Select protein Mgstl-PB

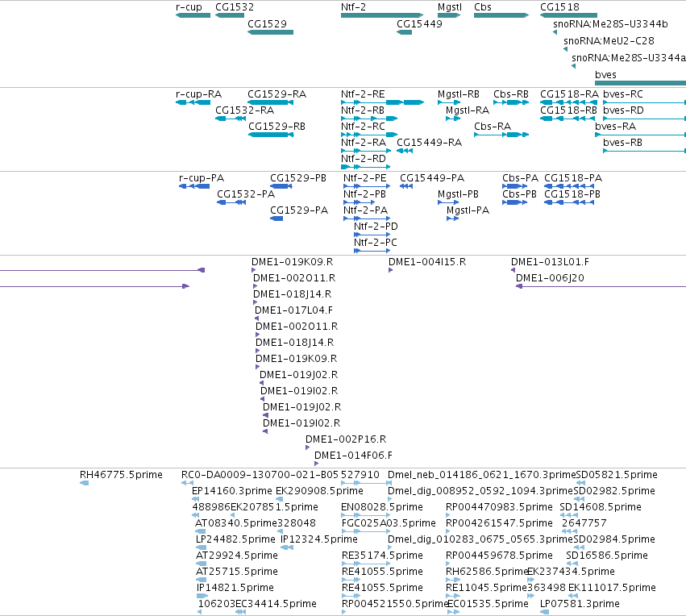(448, 202)
